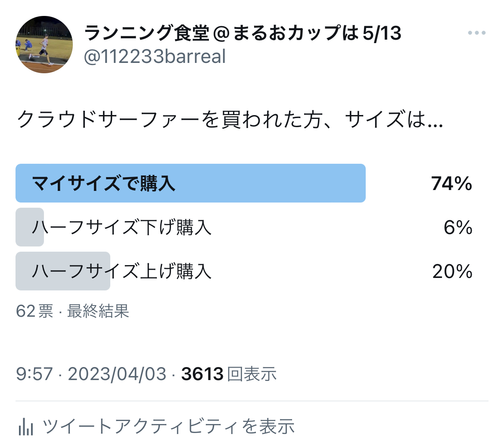Select the ハーフサイズ上げ購入 poll option
The width and height of the screenshot is (504, 446).
coord(122,271)
